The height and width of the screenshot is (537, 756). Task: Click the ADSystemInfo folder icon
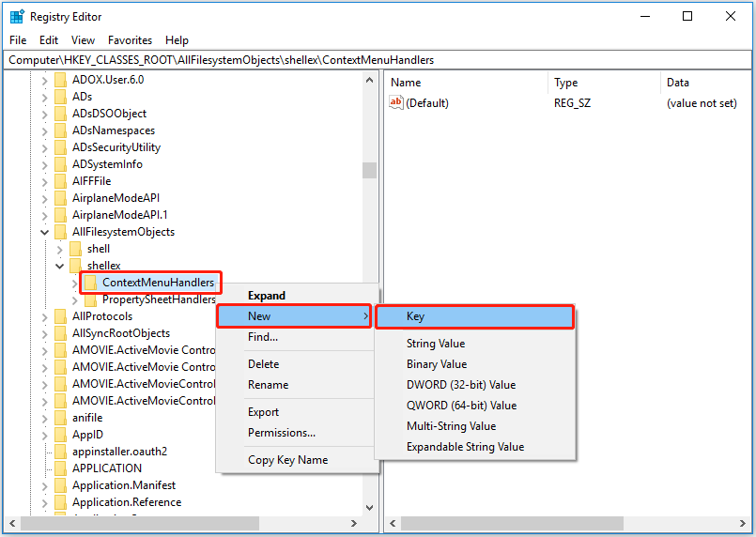click(61, 164)
